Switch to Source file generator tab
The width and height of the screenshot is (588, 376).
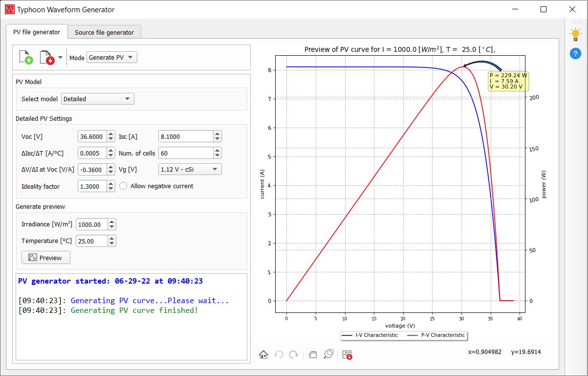click(104, 32)
